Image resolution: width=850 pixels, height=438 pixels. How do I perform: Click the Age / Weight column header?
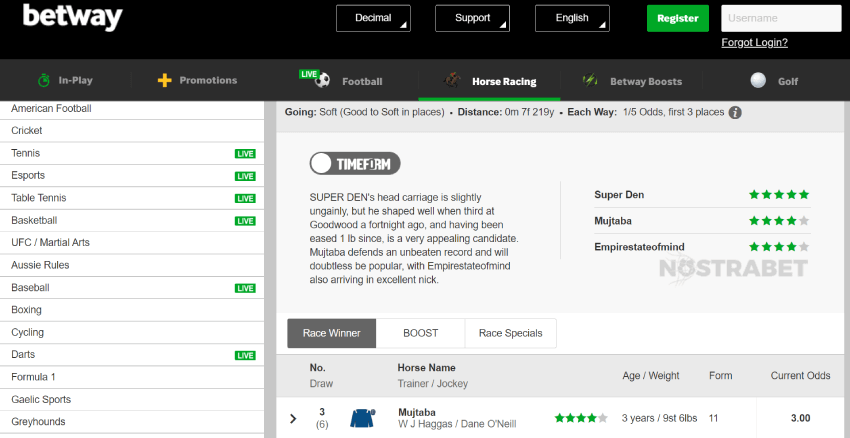point(651,376)
